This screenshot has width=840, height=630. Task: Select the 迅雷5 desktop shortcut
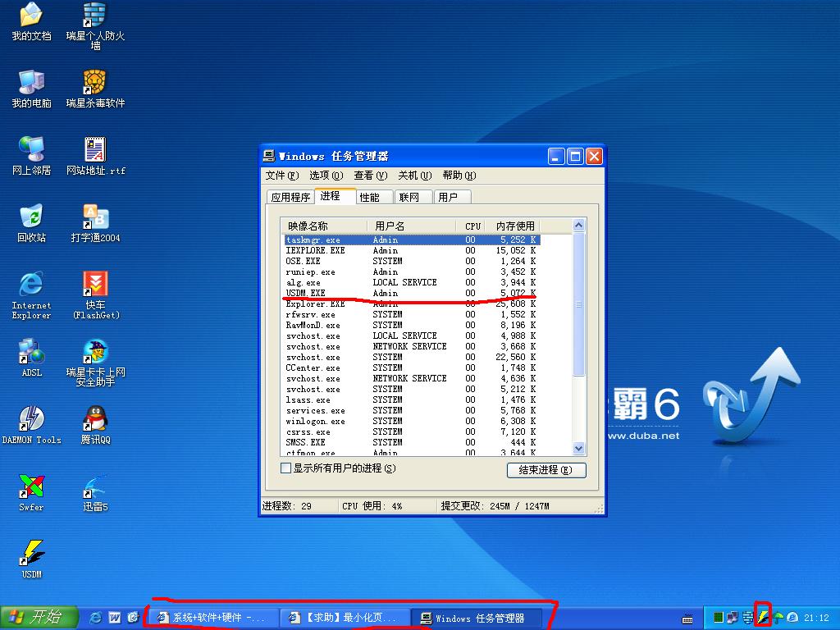click(95, 487)
